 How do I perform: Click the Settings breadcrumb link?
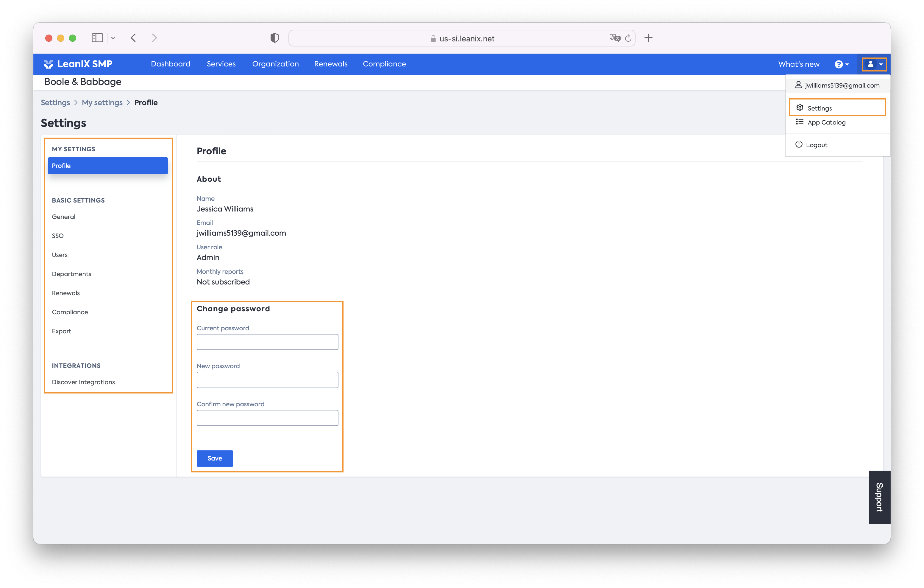click(x=55, y=102)
